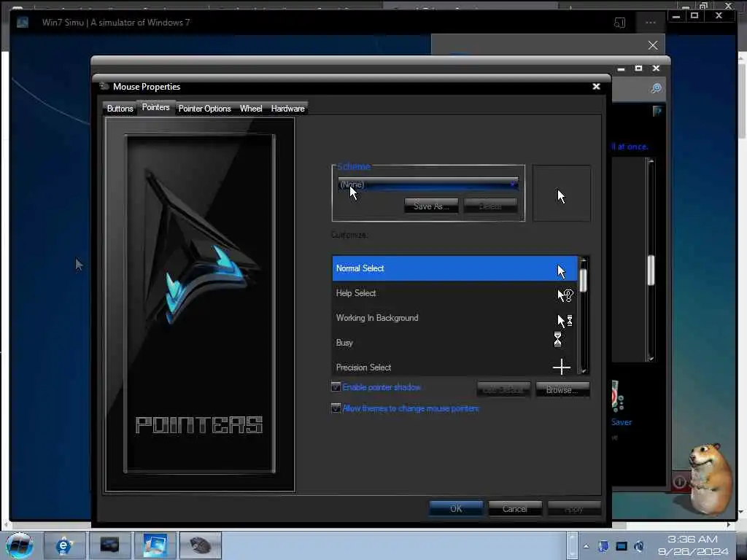The height and width of the screenshot is (560, 747).
Task: Open the Win7 Simu three-dots menu
Action: point(650,23)
